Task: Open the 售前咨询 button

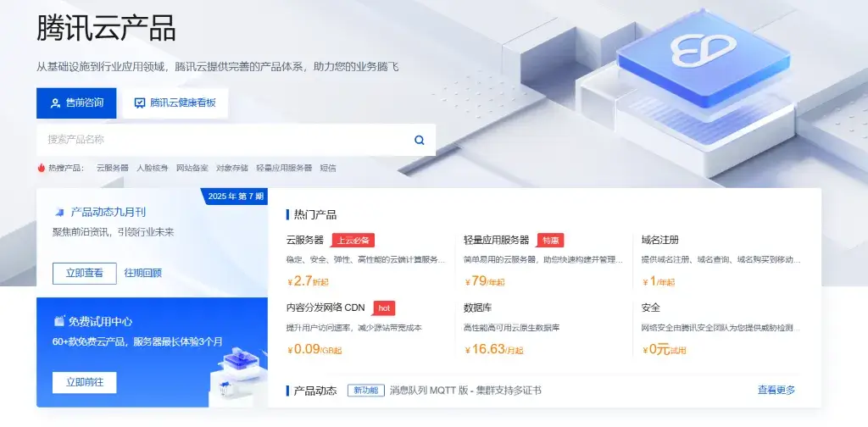Action: (x=76, y=103)
